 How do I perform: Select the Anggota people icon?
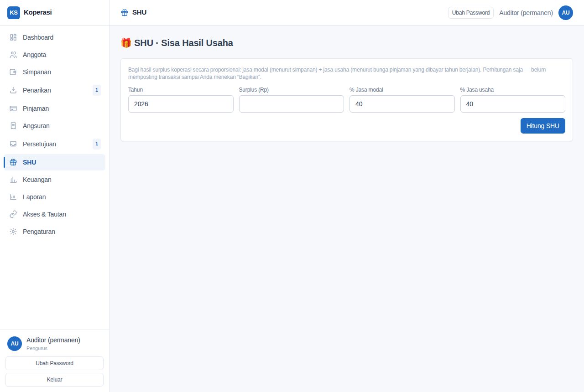[13, 55]
